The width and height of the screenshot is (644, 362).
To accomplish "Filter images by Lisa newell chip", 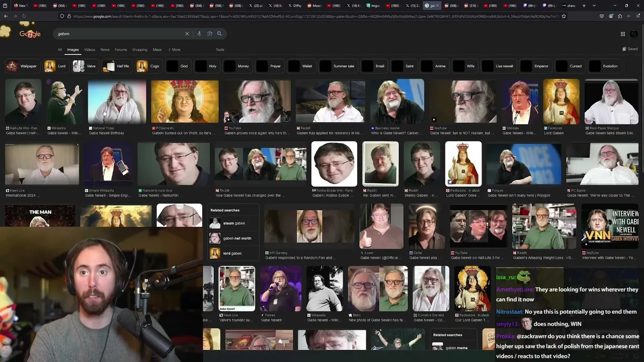I will click(499, 66).
